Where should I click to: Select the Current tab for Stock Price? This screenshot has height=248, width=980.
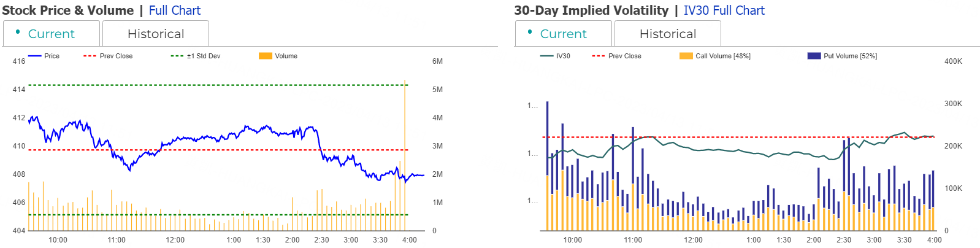pos(51,34)
